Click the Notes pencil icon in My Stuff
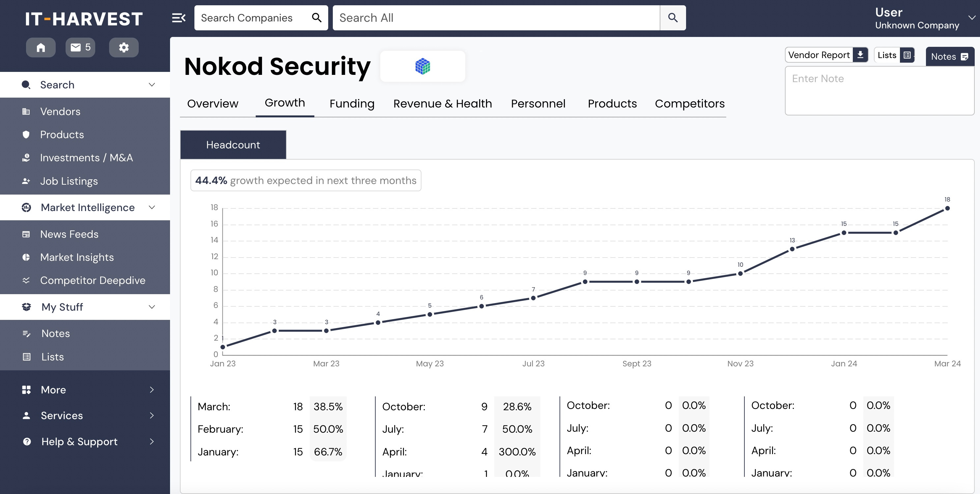The image size is (980, 494). pos(26,334)
